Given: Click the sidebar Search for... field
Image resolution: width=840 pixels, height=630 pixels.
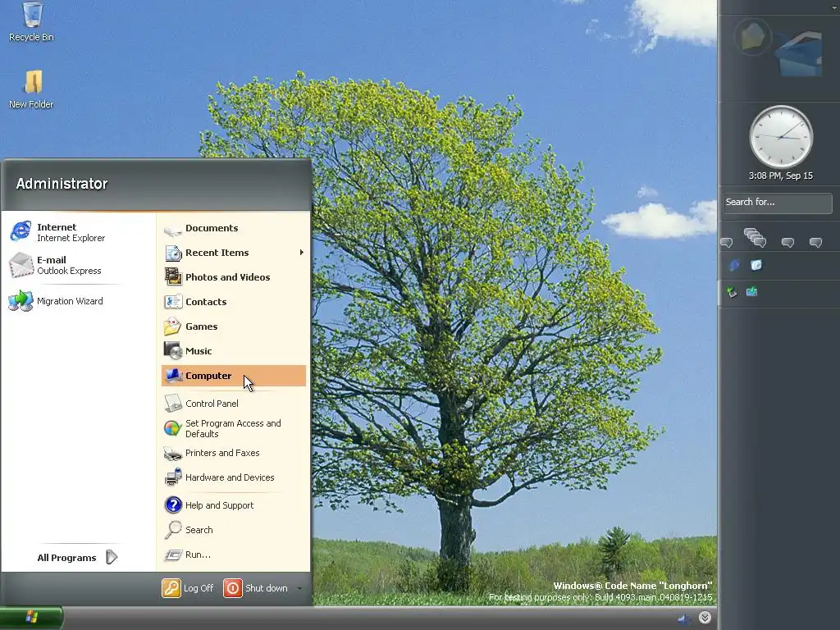Looking at the screenshot, I should (x=778, y=203).
